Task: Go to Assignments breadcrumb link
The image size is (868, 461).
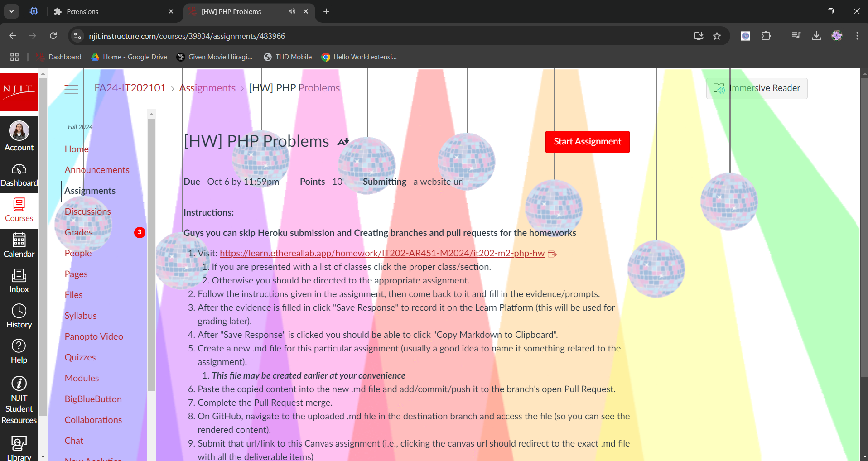Action: 207,88
